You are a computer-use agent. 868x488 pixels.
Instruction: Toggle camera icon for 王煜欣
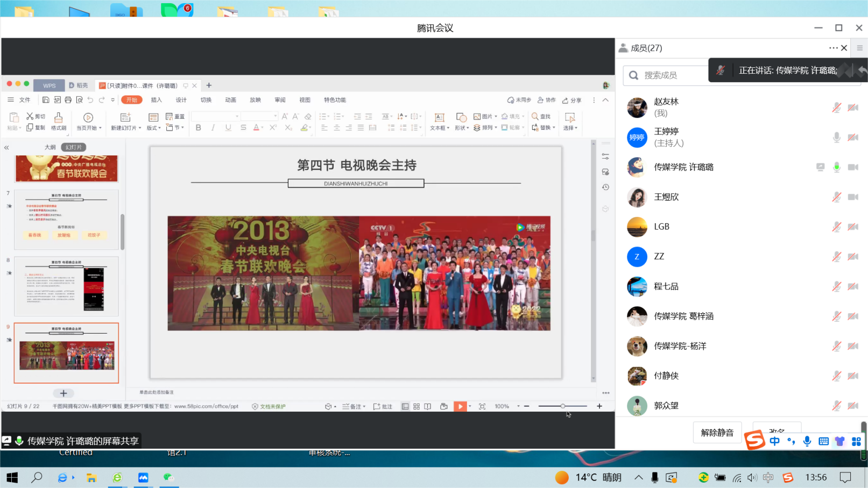(853, 197)
